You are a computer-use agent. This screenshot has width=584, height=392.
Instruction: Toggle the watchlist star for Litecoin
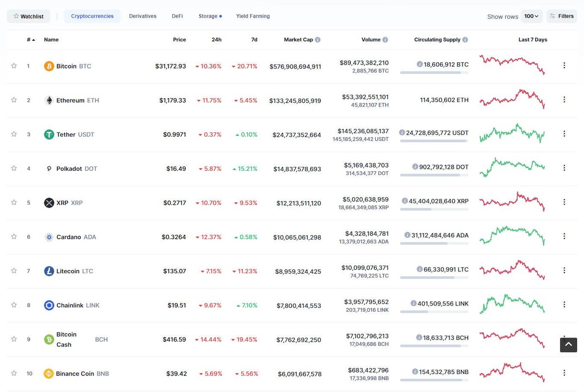14,271
